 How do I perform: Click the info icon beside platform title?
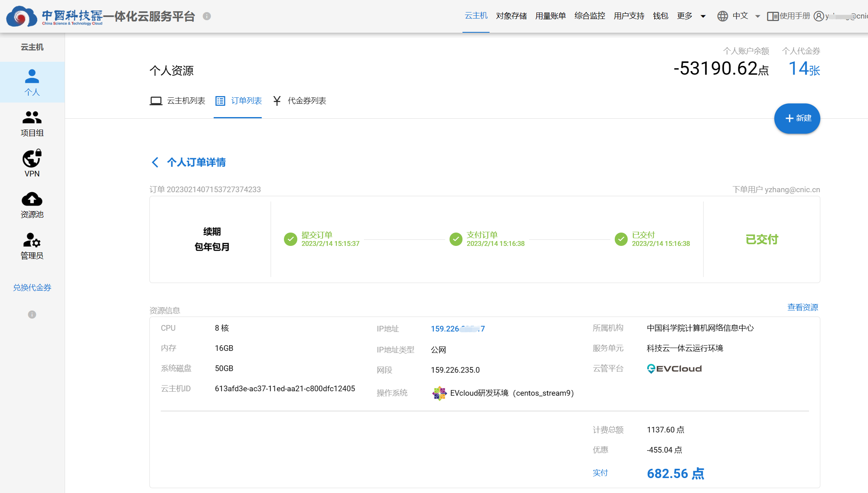207,16
